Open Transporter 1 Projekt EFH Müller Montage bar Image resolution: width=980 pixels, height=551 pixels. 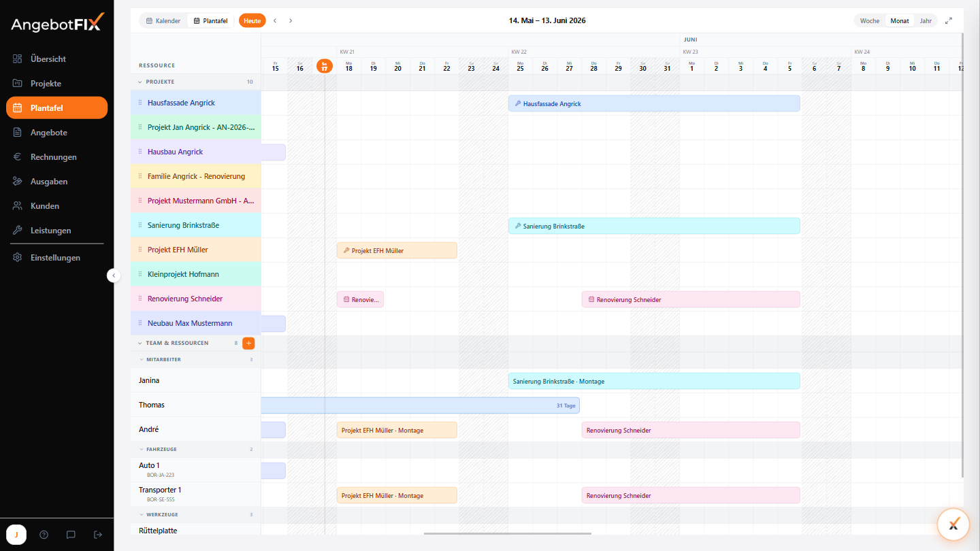[x=397, y=495]
